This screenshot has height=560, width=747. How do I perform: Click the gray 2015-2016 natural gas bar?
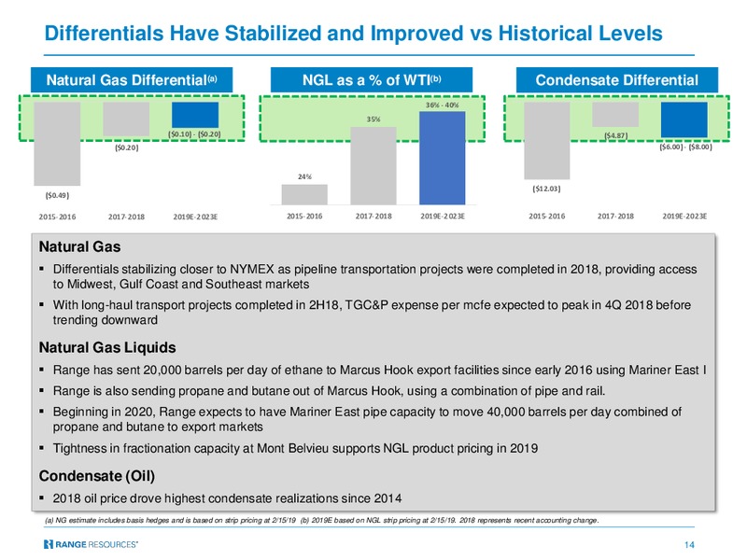click(x=57, y=144)
